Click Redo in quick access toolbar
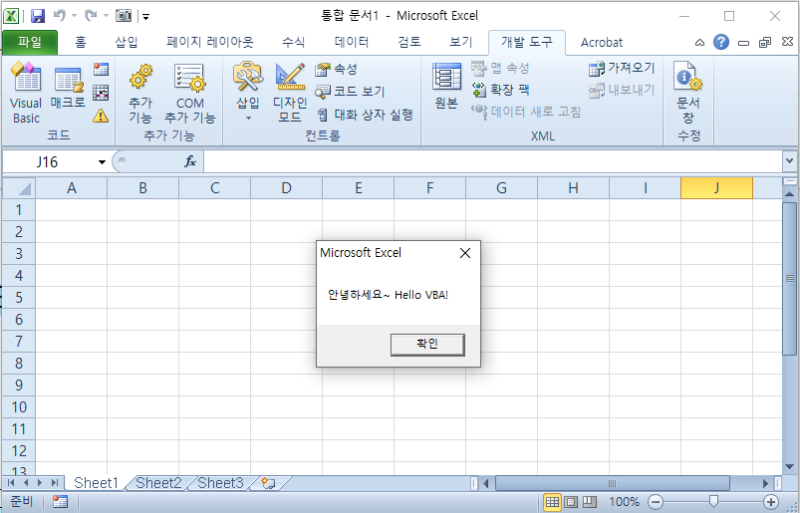Viewport: 800px width, 513px height. [x=91, y=16]
